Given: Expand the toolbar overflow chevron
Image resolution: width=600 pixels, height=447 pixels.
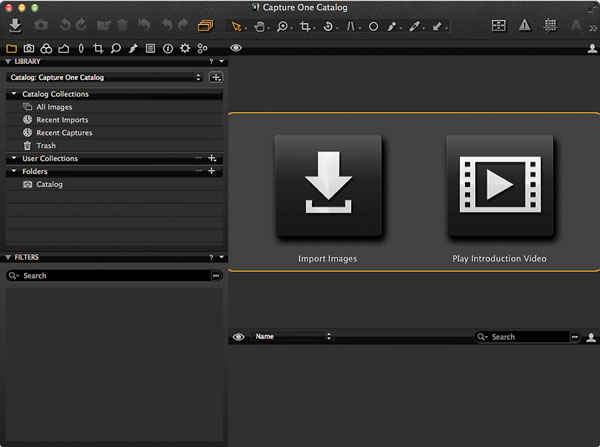Looking at the screenshot, I should pyautogui.click(x=593, y=28).
